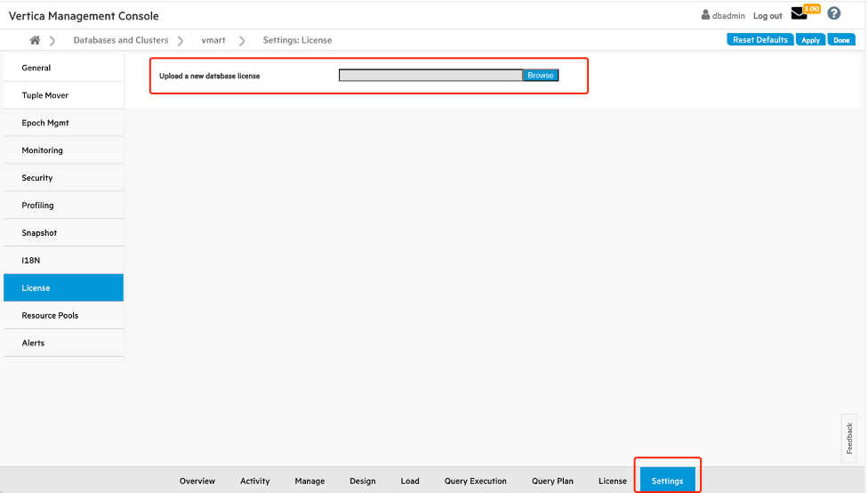Screen dimensions: 868x493
Task: Click the Done button
Action: (x=841, y=40)
